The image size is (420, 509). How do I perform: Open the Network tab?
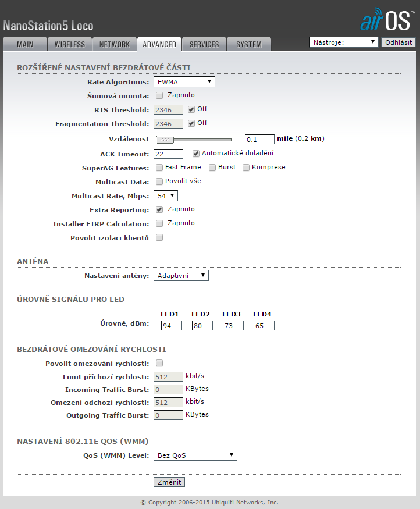pyautogui.click(x=115, y=44)
